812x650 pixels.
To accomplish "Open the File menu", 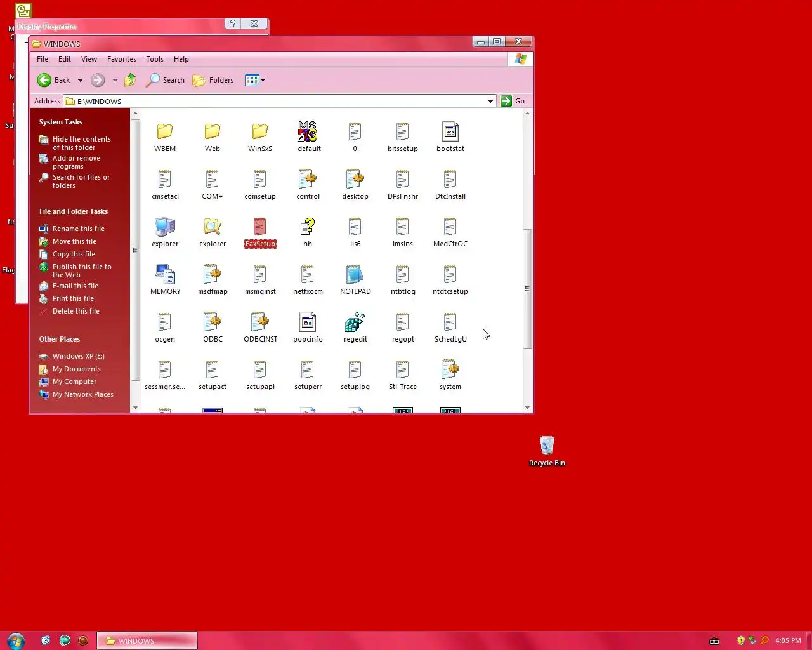I will 43,59.
